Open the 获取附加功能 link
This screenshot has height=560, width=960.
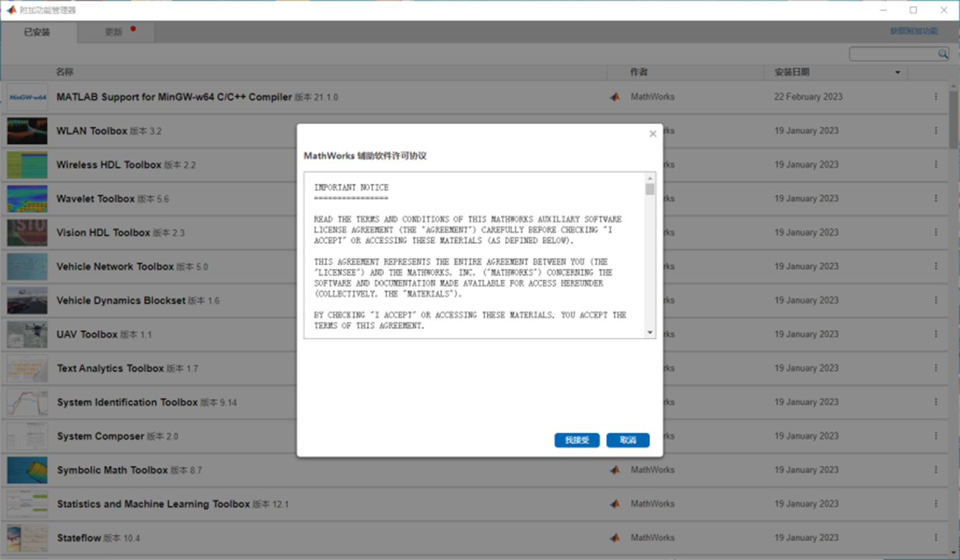pyautogui.click(x=914, y=31)
